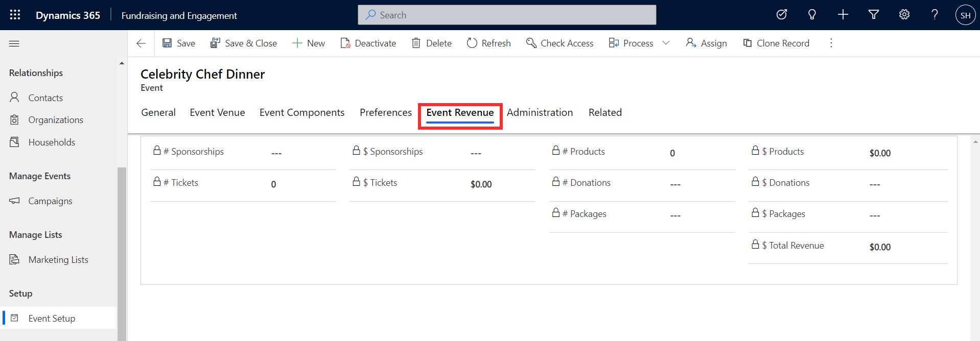Create a New record
The height and width of the screenshot is (341, 980).
(309, 43)
